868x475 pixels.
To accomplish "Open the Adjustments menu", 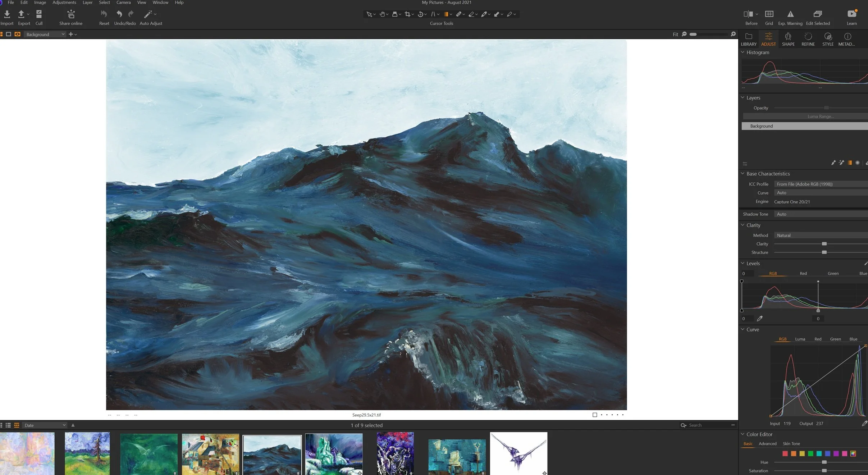I will 64,3.
